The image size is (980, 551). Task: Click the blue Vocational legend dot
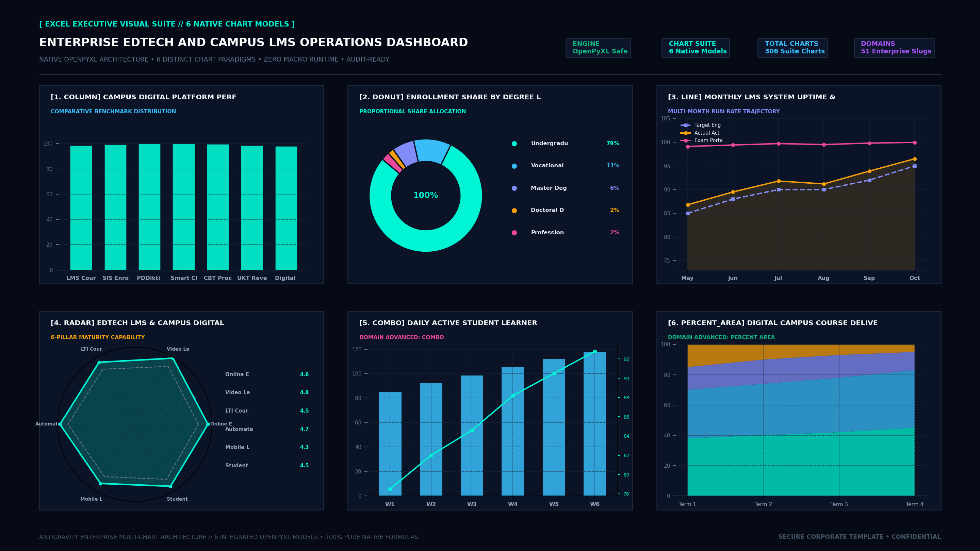pyautogui.click(x=514, y=166)
